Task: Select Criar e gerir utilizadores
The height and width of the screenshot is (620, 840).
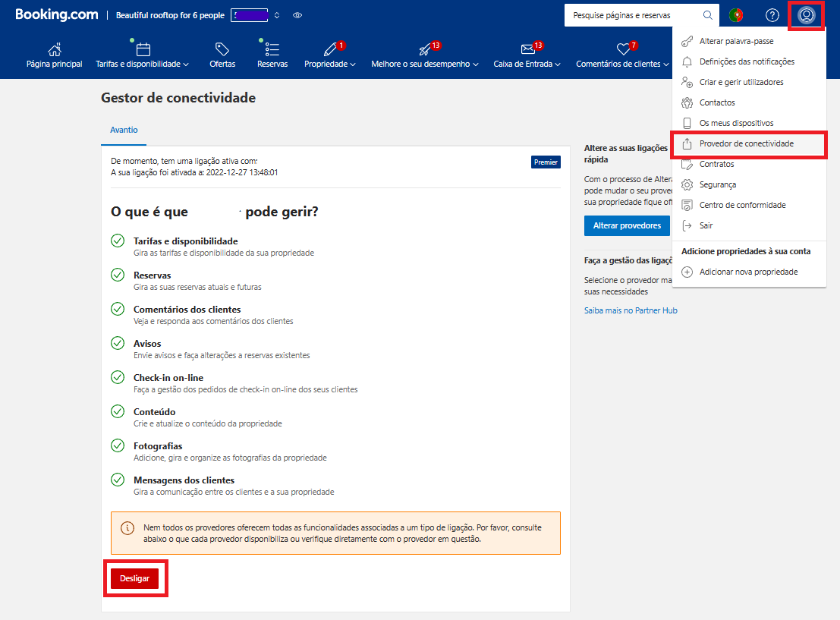Action: pos(749,82)
